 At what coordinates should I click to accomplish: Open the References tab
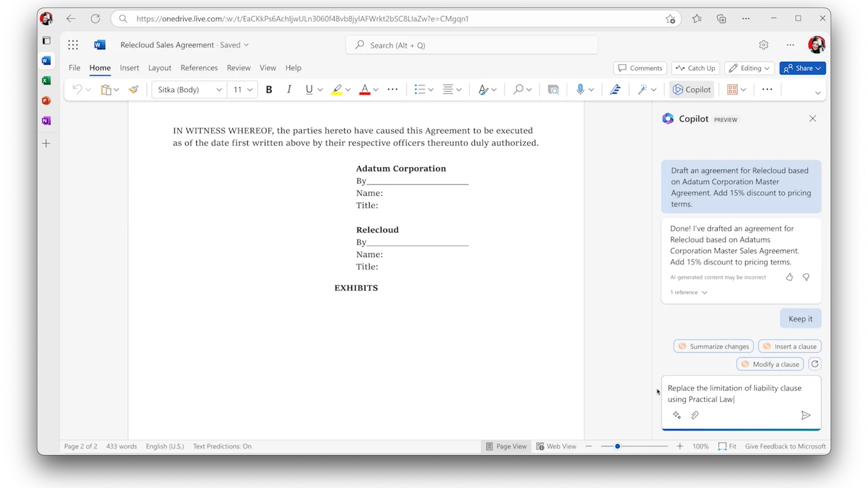click(199, 68)
